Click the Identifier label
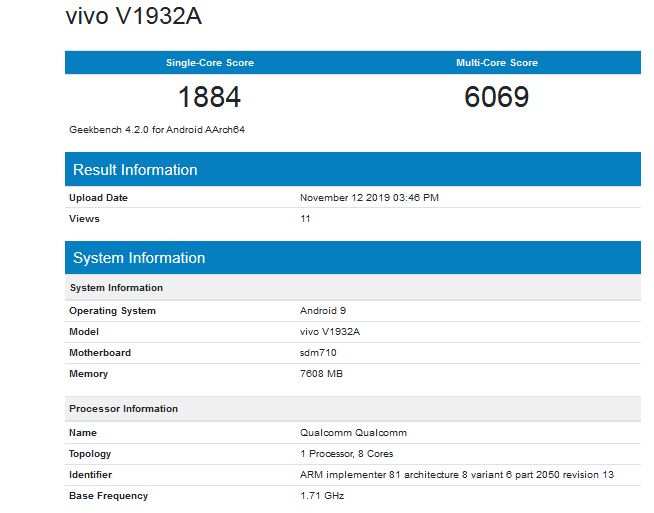654x513 pixels. pyautogui.click(x=90, y=475)
